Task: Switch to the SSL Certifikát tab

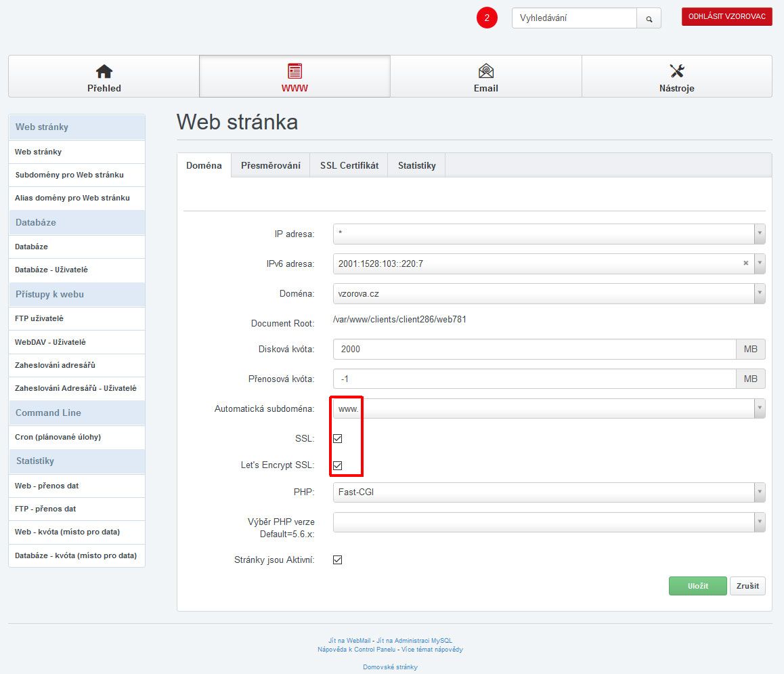Action: click(349, 165)
